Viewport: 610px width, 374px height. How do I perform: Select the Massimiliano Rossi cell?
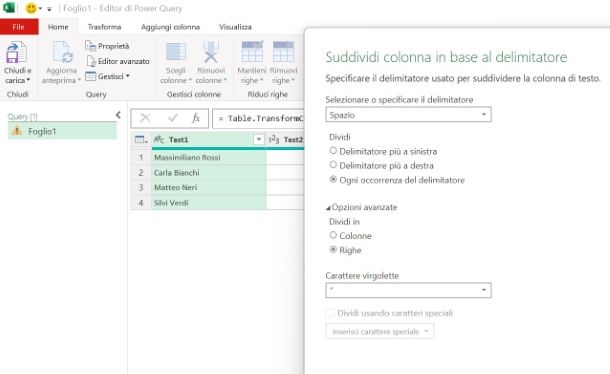[209, 157]
